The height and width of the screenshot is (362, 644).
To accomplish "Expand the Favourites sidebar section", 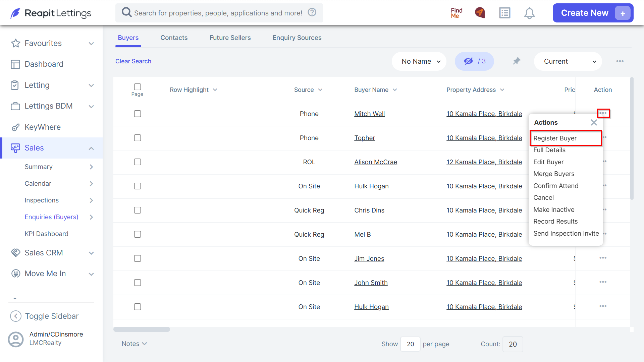I will click(x=51, y=43).
